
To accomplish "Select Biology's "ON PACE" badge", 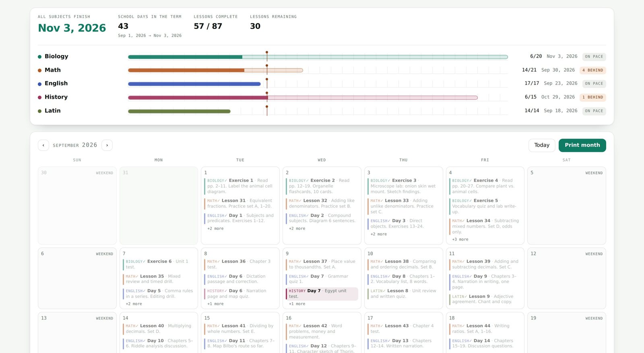I will 594,57.
